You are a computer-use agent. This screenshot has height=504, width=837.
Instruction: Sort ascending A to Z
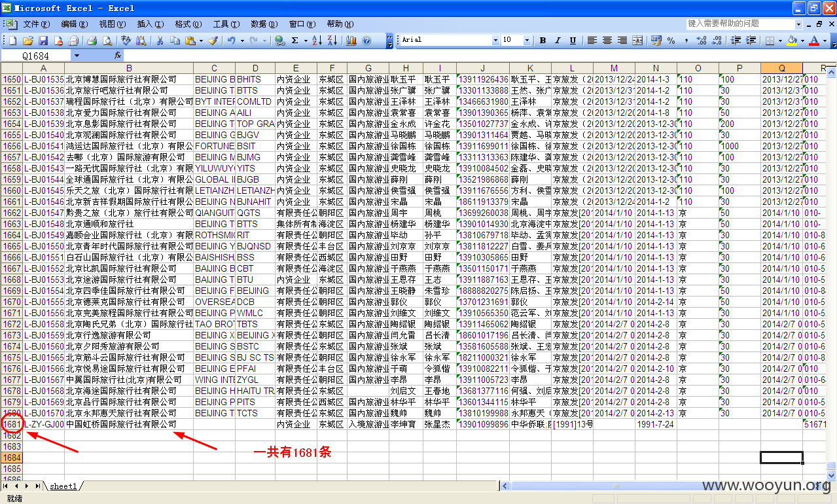pyautogui.click(x=317, y=41)
